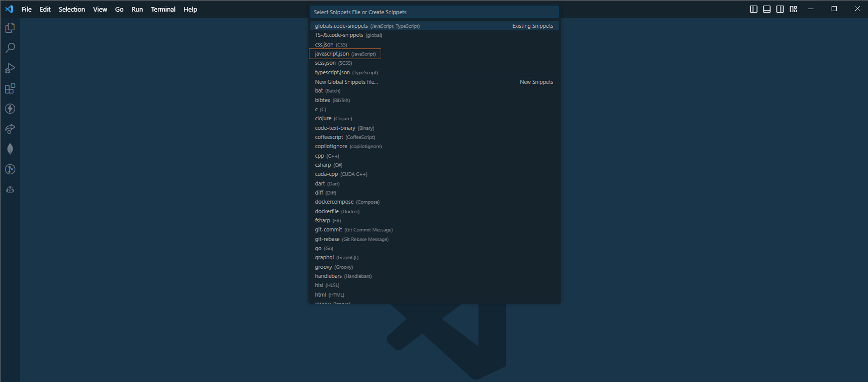Toggle the bottom panel visibility
Viewport: 868px width, 382px height.
pyautogui.click(x=766, y=9)
